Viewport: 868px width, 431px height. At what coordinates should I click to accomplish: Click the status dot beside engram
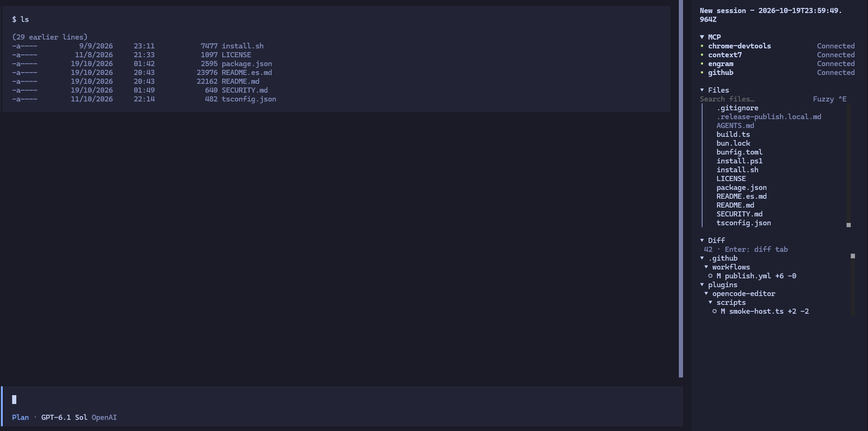pyautogui.click(x=702, y=63)
